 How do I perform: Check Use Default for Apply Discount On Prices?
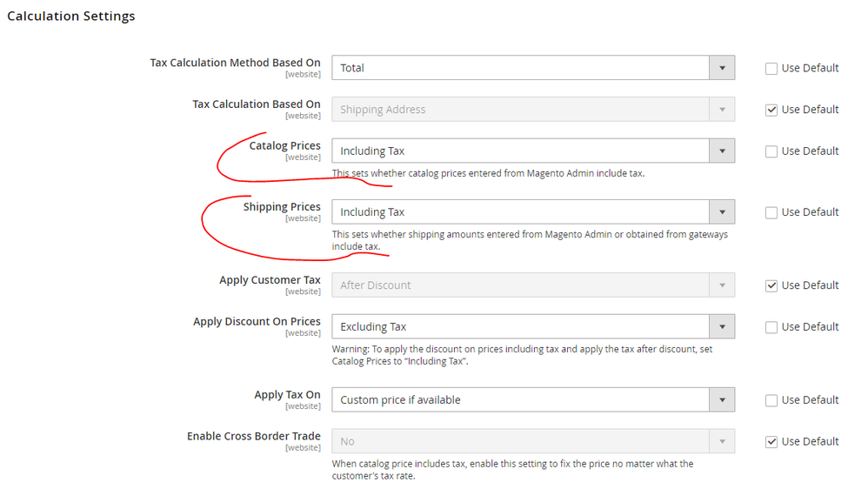click(771, 328)
